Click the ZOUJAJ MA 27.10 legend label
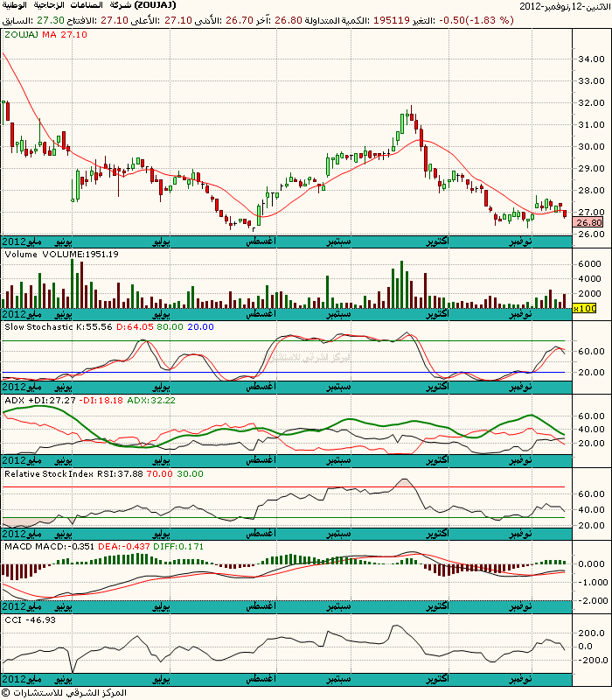 pyautogui.click(x=45, y=35)
